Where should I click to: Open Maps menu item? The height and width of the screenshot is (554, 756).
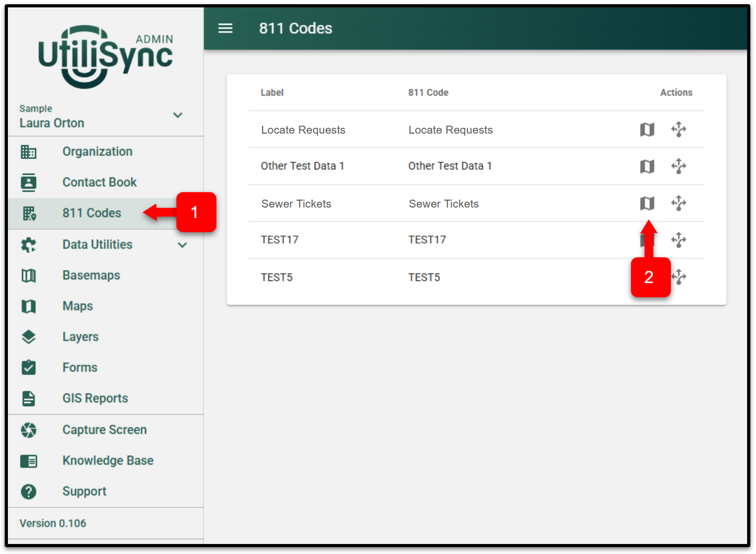(x=78, y=306)
